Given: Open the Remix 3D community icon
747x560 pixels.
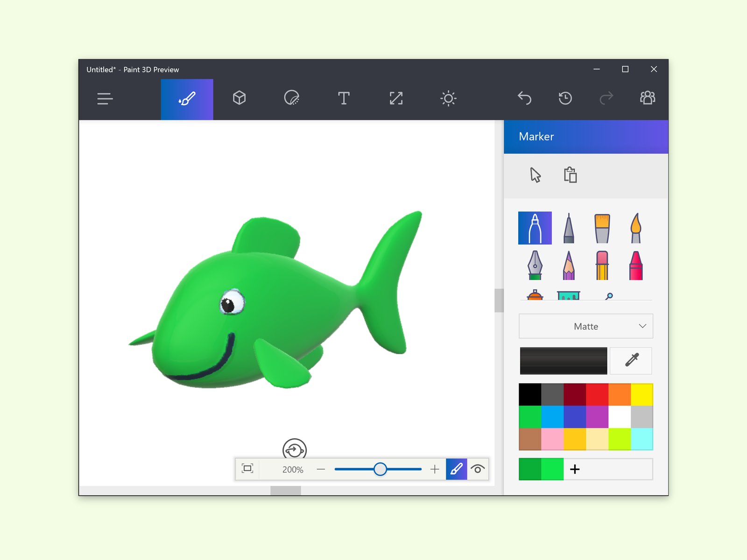Looking at the screenshot, I should tap(647, 98).
